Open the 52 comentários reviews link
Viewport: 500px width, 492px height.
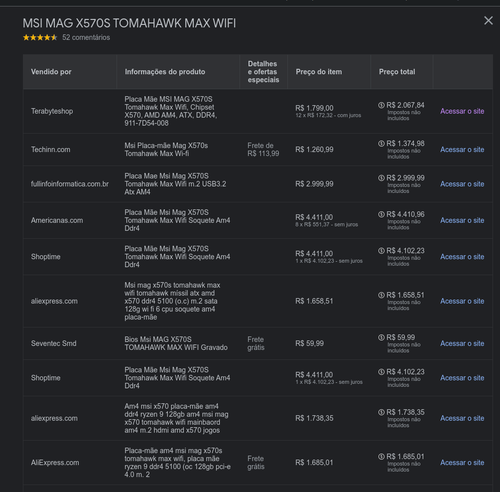[86, 37]
